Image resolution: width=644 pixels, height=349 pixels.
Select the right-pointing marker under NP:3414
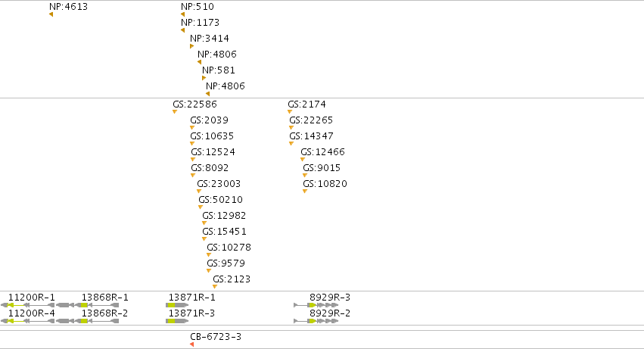191,46
